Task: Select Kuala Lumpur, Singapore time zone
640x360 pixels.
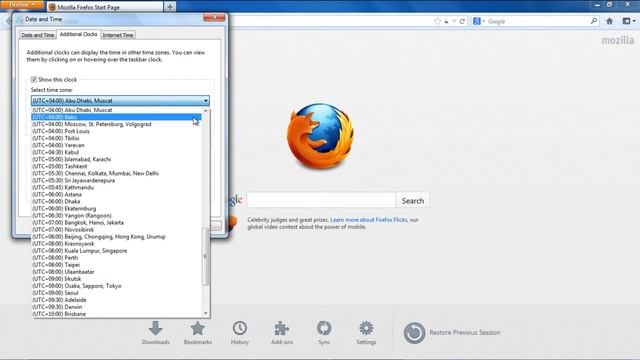Action: [x=116, y=251]
